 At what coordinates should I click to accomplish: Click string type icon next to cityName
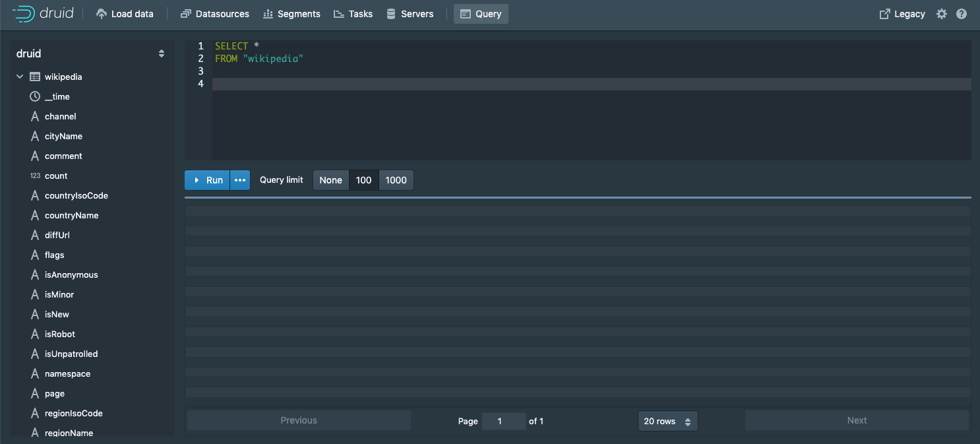[x=35, y=137]
